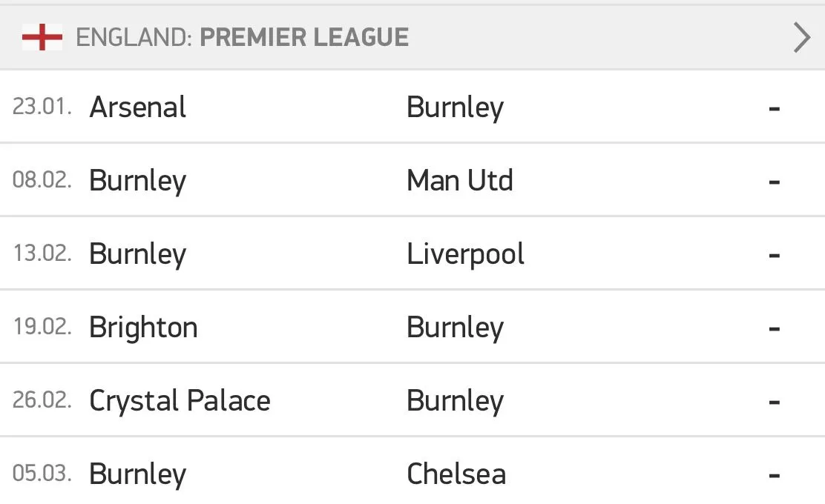
Task: Select Arsenal in the 23.01. fixture
Action: (138, 107)
